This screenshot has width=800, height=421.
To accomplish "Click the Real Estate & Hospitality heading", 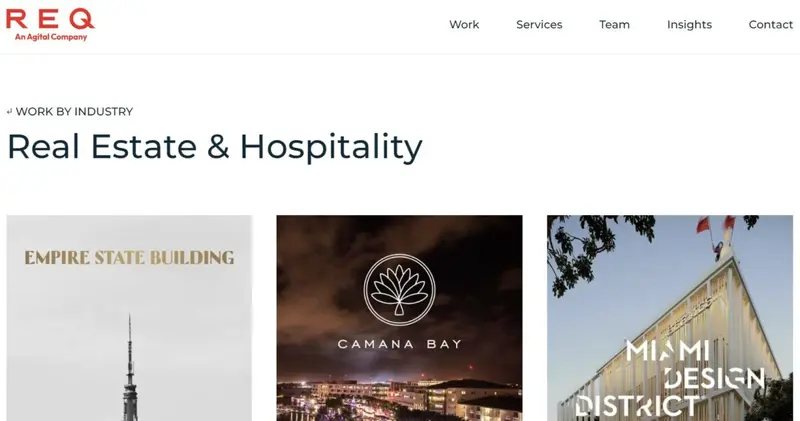I will pyautogui.click(x=215, y=147).
